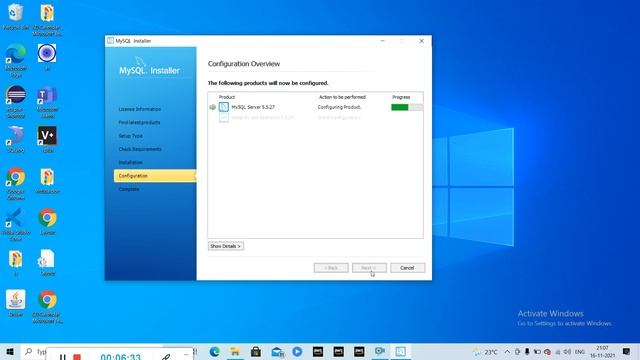
Task: Click the 'Action to be performed' column header
Action: (x=342, y=97)
